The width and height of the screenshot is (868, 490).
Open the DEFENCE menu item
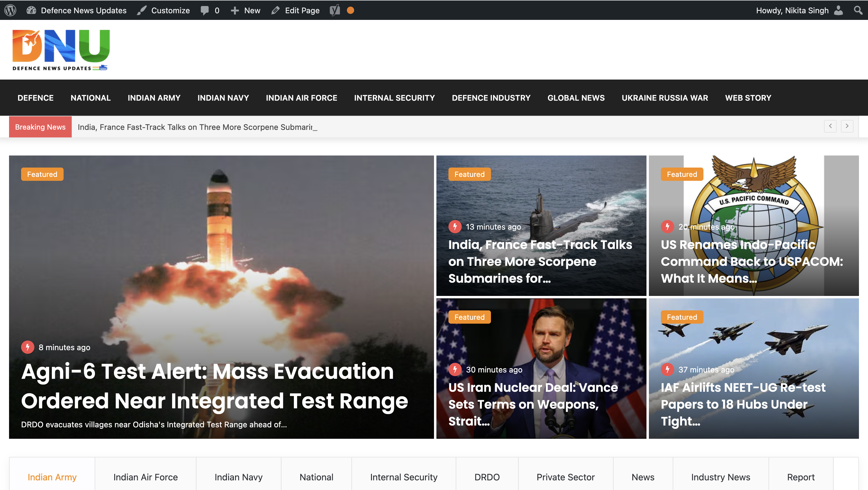tap(35, 98)
